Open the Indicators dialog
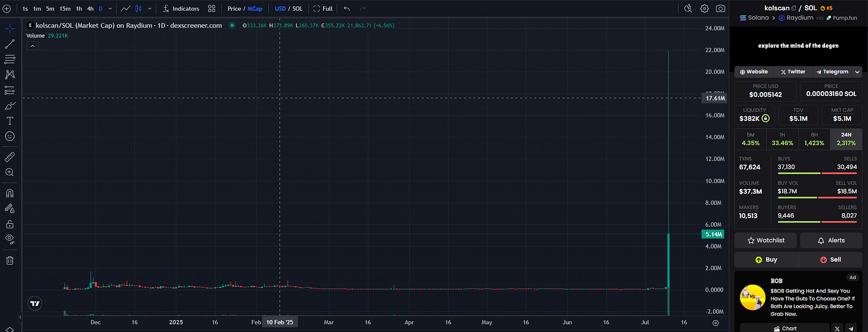Screen dimensions: 868x332 point(181,9)
